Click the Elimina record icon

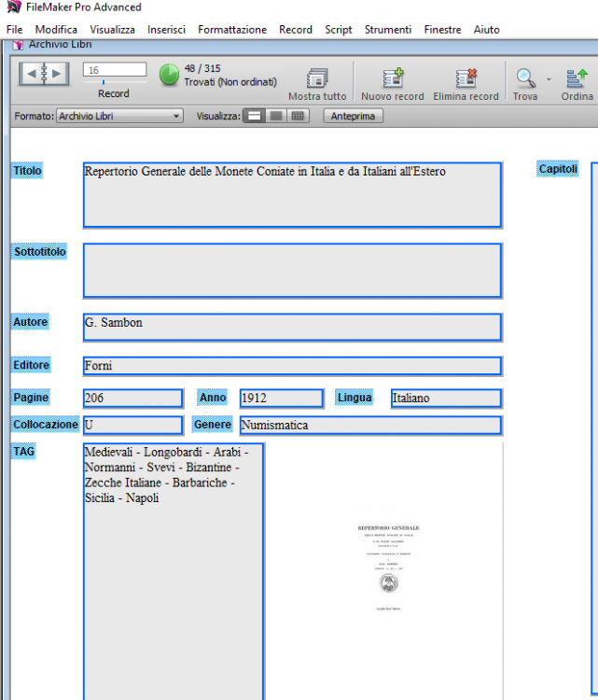click(x=466, y=78)
